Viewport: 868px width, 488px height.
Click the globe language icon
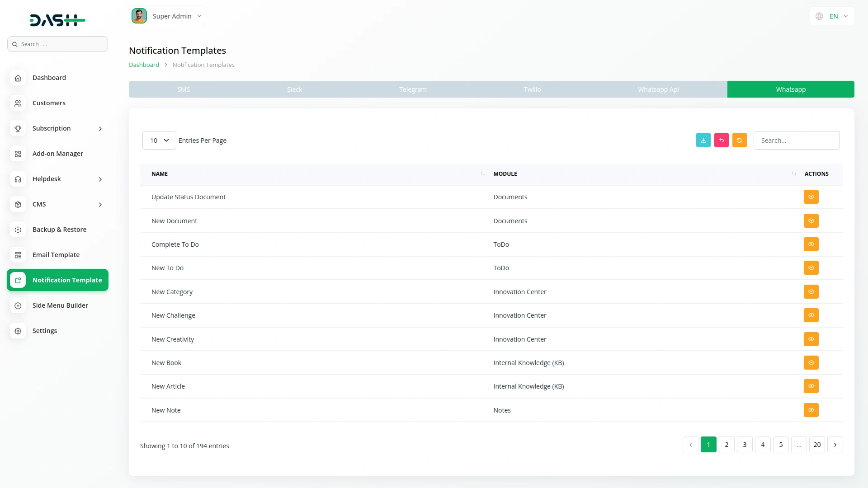coord(819,16)
